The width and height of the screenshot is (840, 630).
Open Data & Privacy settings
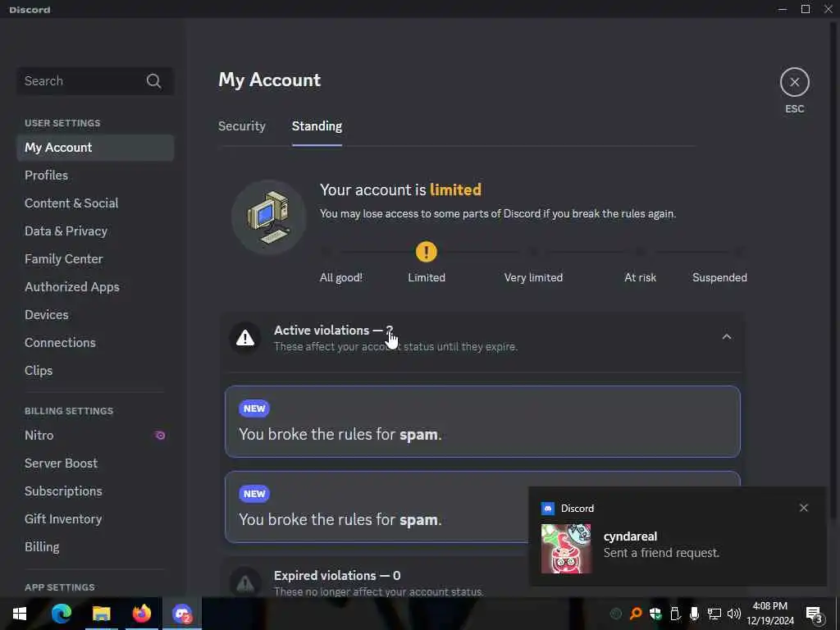click(95, 231)
